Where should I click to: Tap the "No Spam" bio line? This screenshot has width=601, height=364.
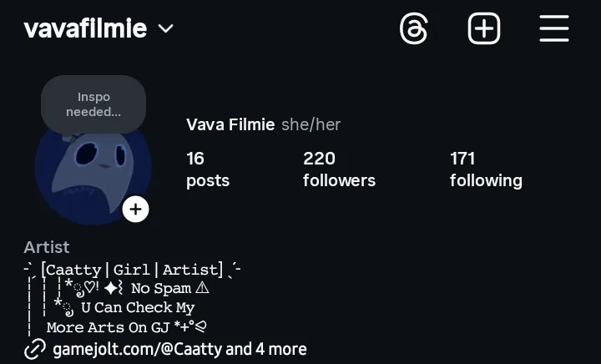click(x=161, y=288)
